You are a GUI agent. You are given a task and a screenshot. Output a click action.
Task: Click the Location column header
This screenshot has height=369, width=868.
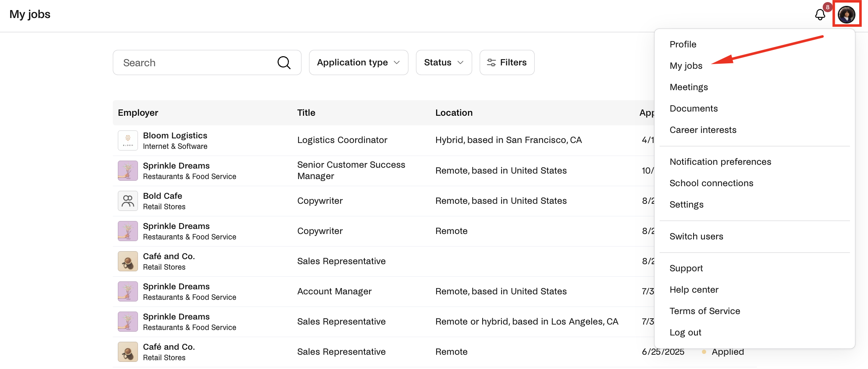click(454, 113)
